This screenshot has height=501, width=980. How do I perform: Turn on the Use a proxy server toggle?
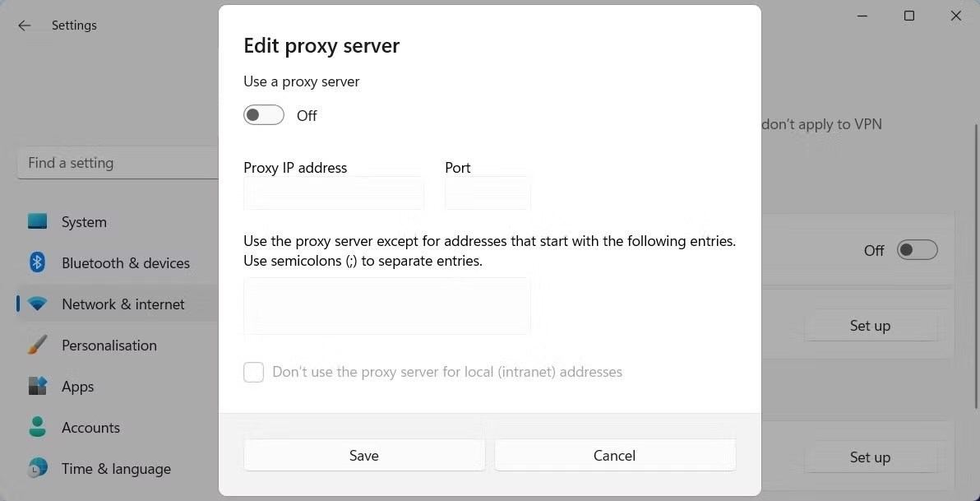pyautogui.click(x=264, y=115)
